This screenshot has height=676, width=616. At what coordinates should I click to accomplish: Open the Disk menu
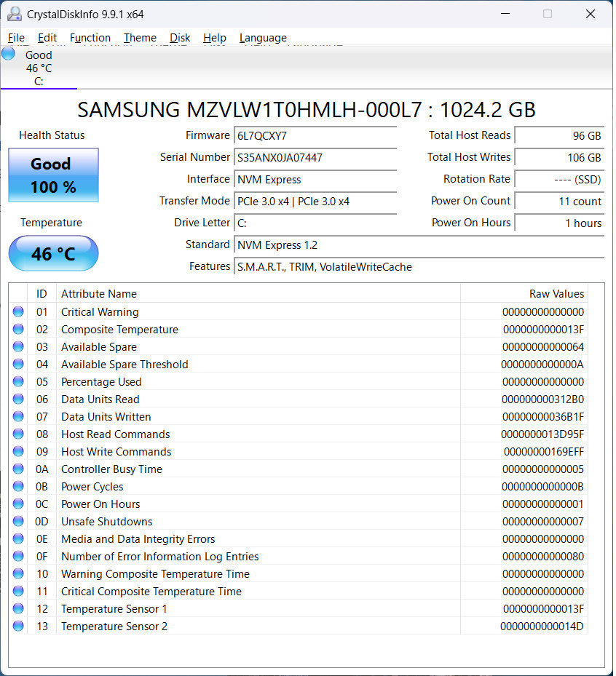[180, 38]
